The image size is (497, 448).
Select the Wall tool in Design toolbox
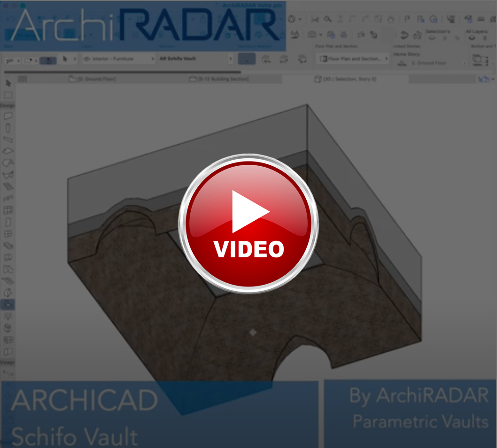(8, 116)
